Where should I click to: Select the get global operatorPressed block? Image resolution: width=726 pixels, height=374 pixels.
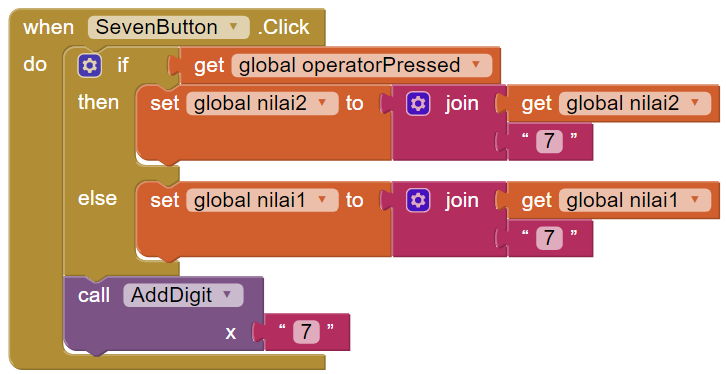point(209,65)
